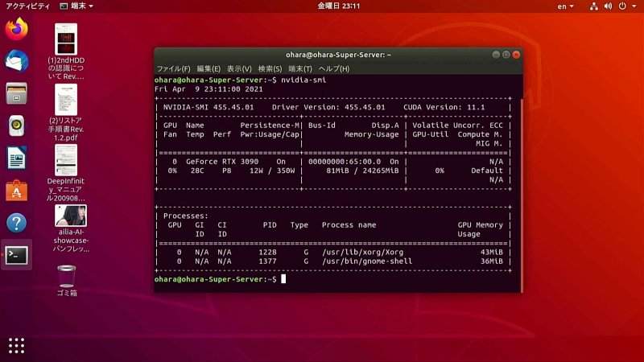Screen dimensions: 644x362
Task: Click 'CUDA Version: 11.1' text
Action: (444, 107)
